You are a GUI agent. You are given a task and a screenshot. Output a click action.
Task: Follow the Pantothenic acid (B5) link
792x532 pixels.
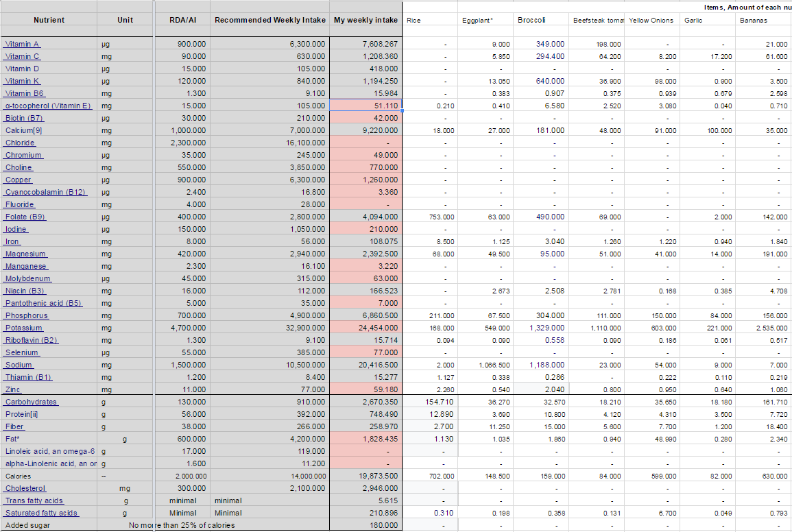43,303
